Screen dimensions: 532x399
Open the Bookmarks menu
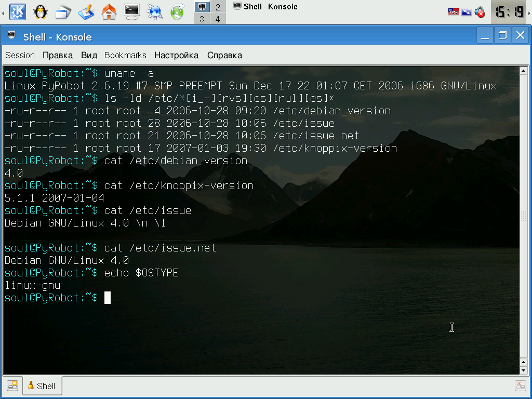coord(125,55)
